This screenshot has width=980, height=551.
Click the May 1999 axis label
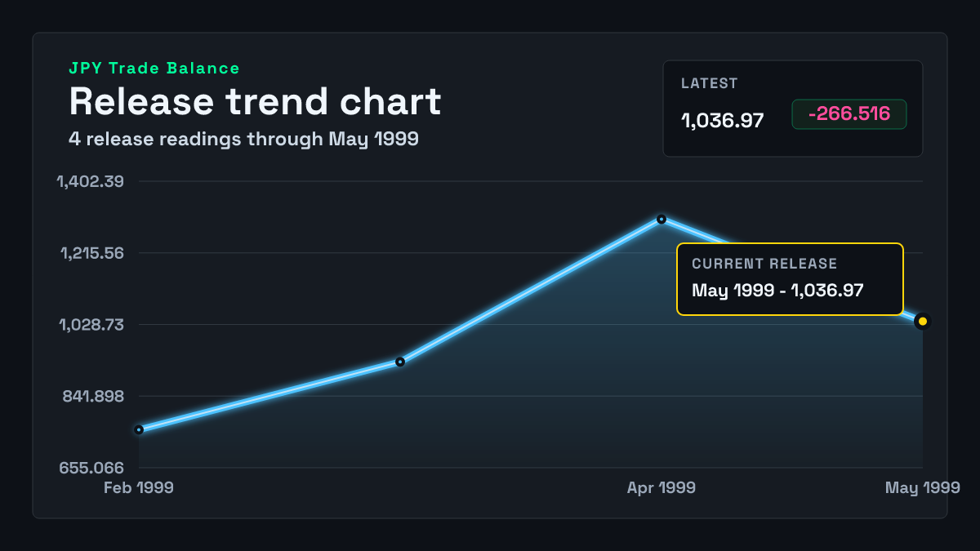coord(923,487)
